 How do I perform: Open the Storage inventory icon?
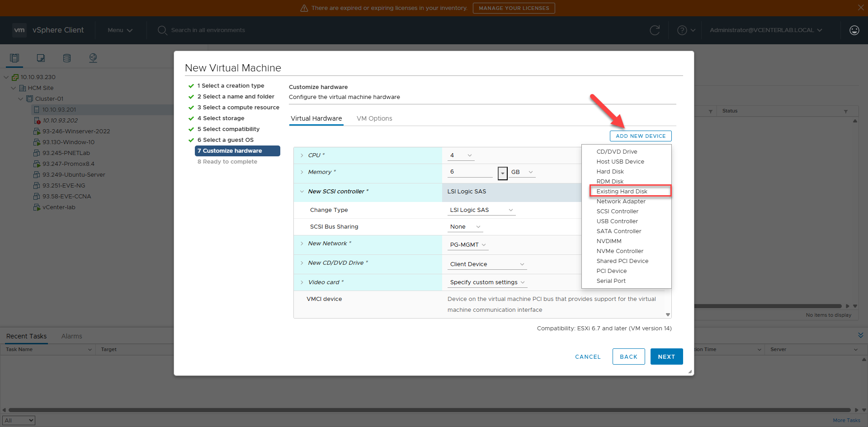[67, 58]
